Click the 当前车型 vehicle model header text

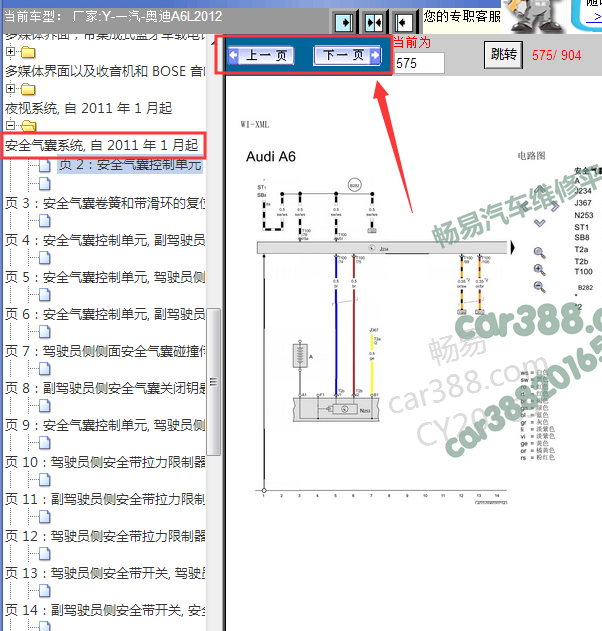coord(113,16)
